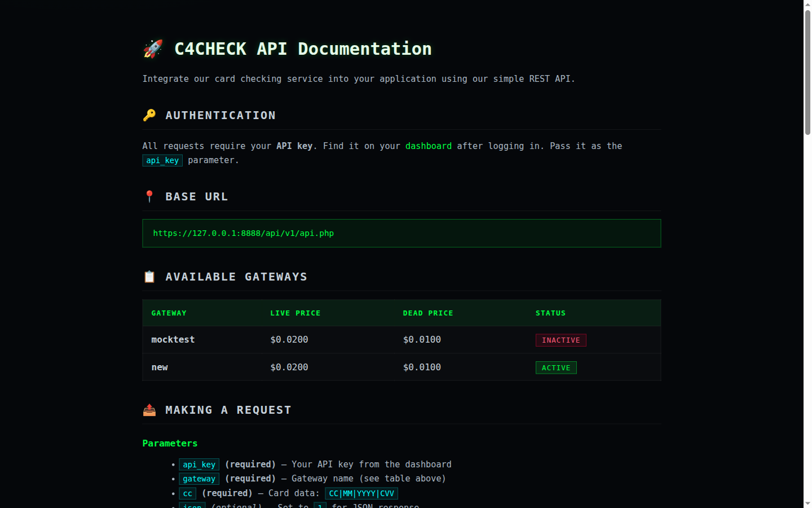Click the STATUS column header
812x508 pixels.
[550, 313]
